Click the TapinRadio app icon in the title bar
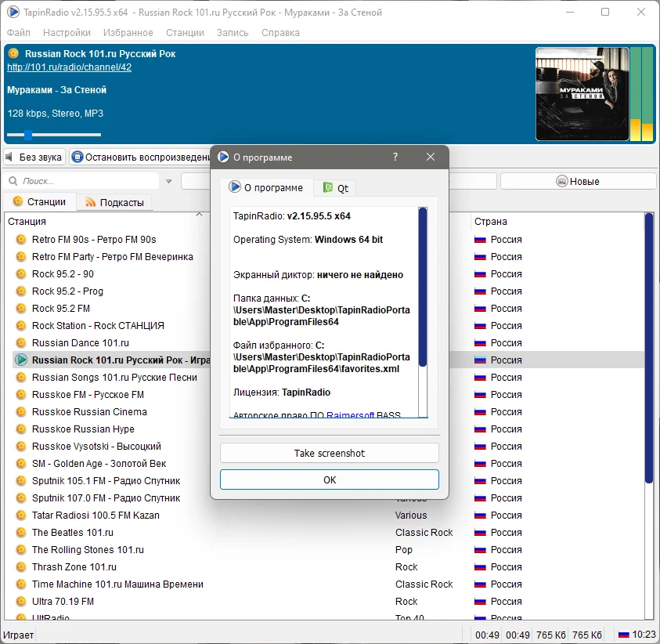660x644 pixels. 13,13
